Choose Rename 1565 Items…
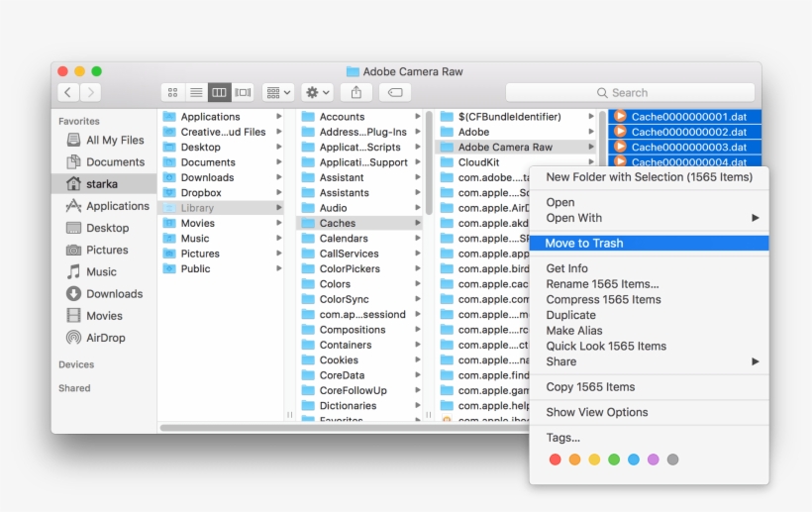The image size is (812, 512). coord(649,283)
